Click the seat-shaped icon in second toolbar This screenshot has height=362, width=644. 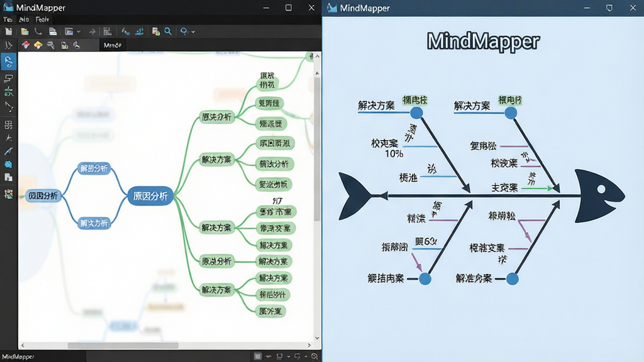pos(77,45)
